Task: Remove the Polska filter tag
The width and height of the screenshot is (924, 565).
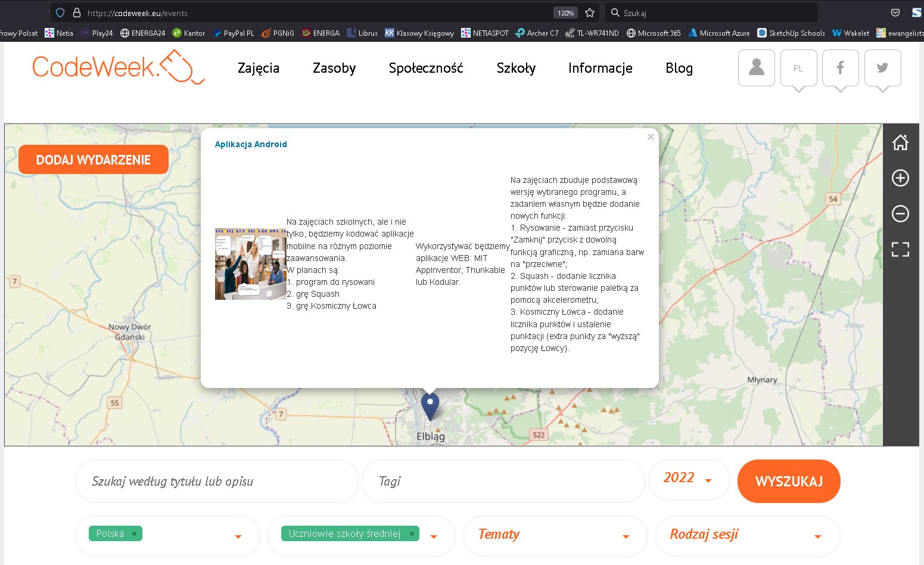Action: [134, 534]
